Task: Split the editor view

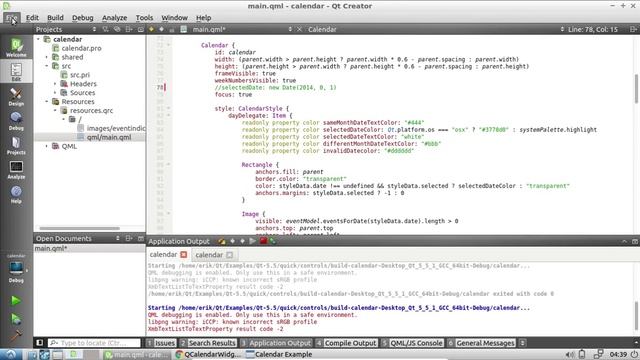Action: click(633, 29)
